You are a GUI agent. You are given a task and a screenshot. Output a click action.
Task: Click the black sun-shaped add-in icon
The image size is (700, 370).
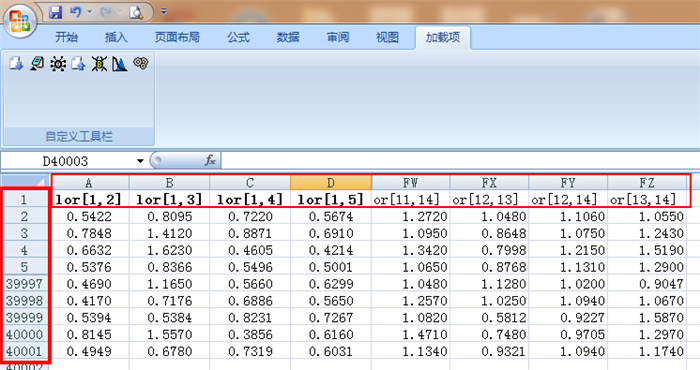pyautogui.click(x=58, y=64)
